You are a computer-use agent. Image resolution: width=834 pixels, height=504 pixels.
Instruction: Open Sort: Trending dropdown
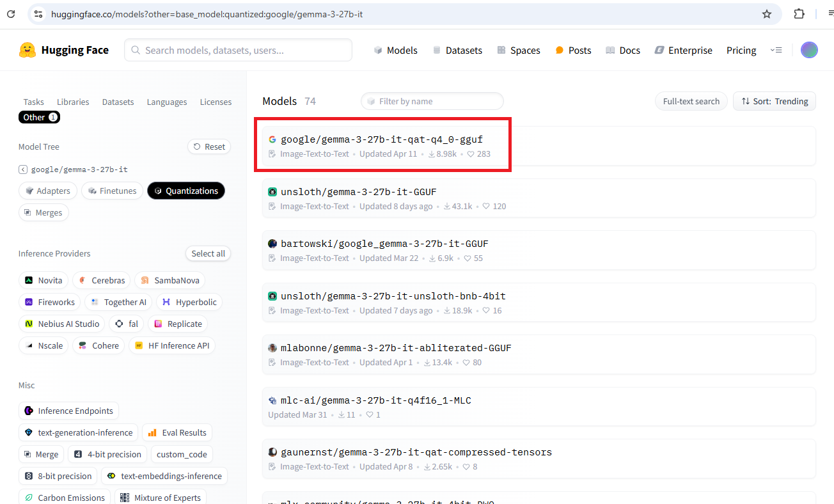pos(775,101)
